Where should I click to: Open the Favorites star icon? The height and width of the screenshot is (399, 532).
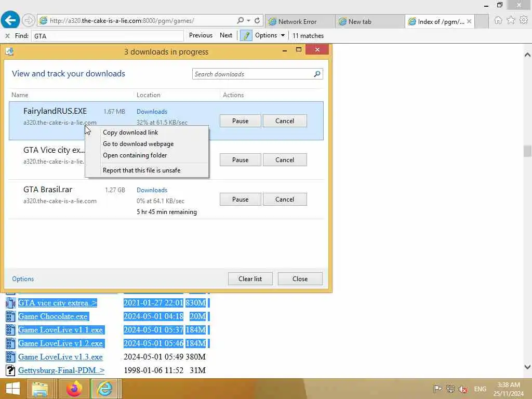pos(511,20)
